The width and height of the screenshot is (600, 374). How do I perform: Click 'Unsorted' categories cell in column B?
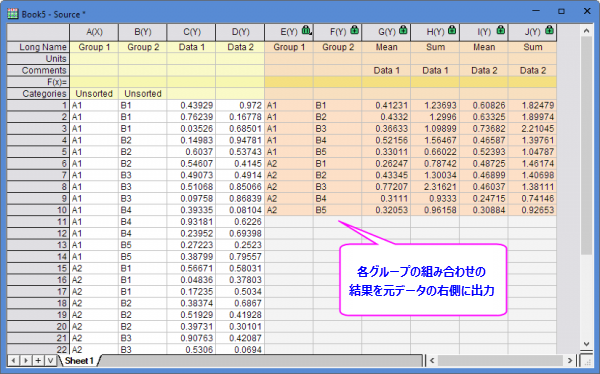tap(143, 93)
